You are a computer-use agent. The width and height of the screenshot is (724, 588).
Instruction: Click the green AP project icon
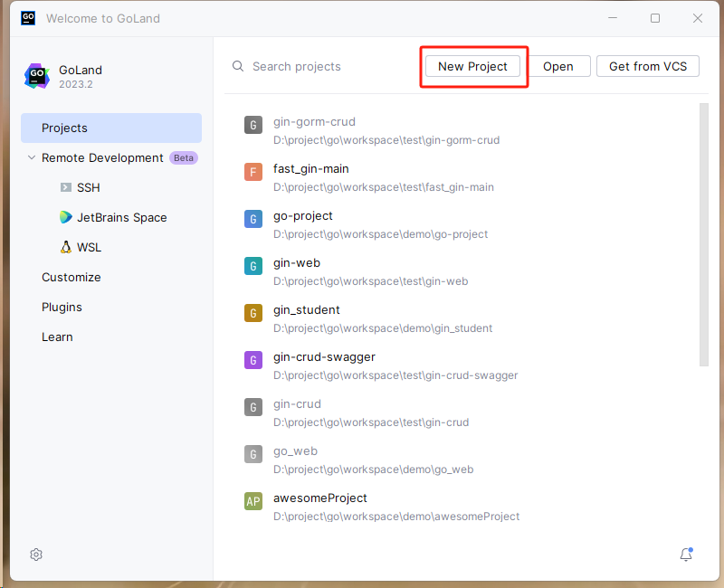click(253, 501)
